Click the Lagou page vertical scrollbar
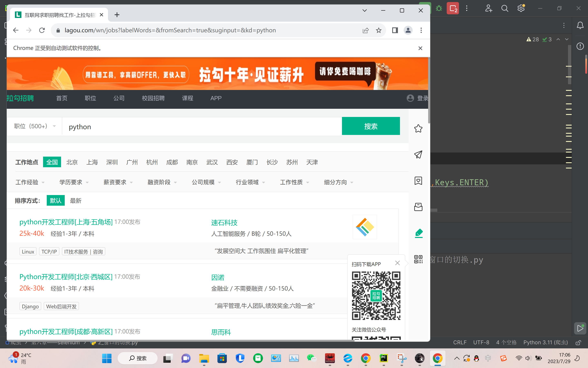Image resolution: width=588 pixels, height=368 pixels. (x=429, y=91)
